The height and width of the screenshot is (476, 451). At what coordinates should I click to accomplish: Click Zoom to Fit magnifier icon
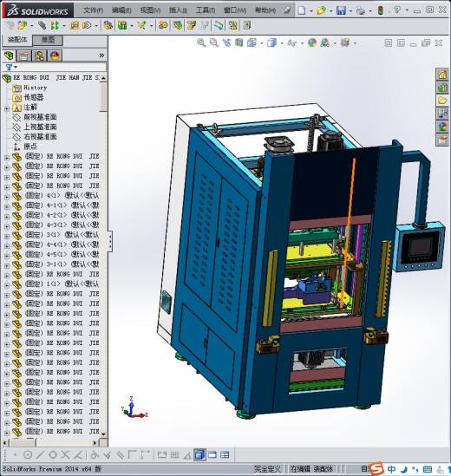(201, 42)
